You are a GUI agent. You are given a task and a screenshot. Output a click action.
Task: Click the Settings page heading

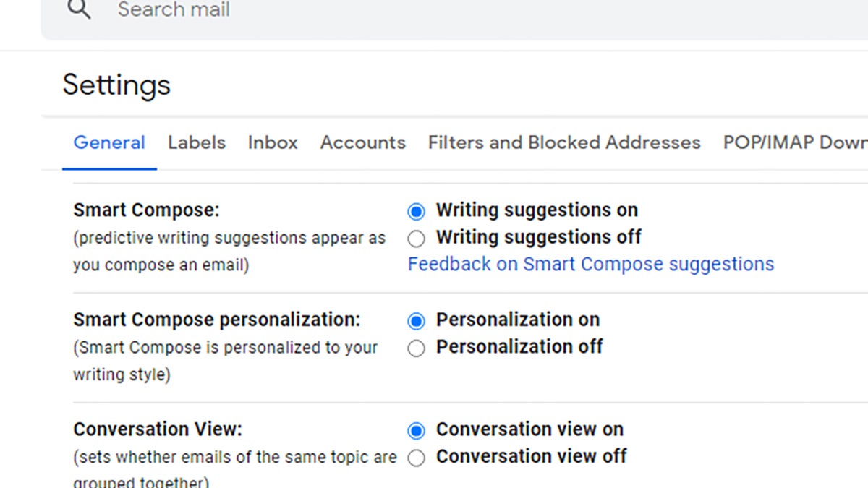(x=116, y=85)
